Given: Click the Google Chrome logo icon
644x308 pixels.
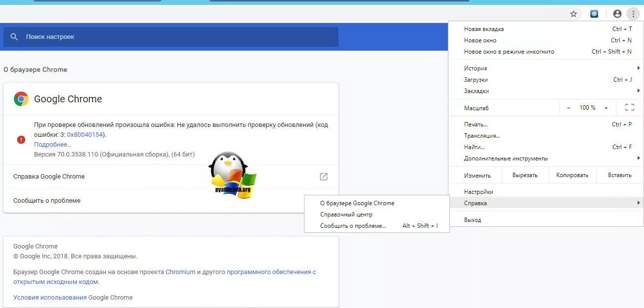Looking at the screenshot, I should [x=21, y=99].
